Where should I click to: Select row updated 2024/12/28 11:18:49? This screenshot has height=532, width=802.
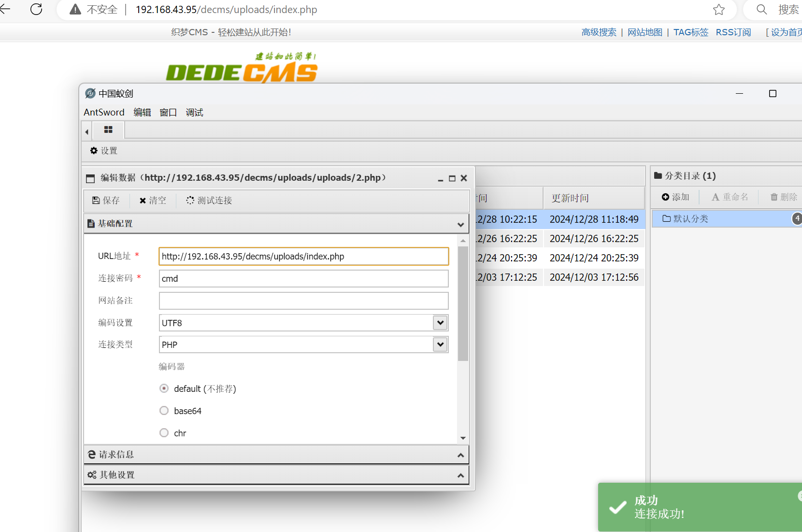coord(594,219)
